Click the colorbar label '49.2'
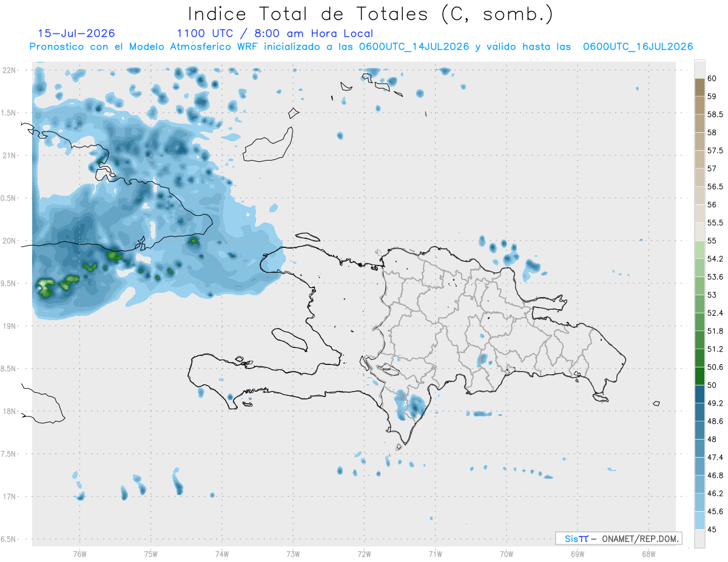The image size is (728, 562). 715,403
